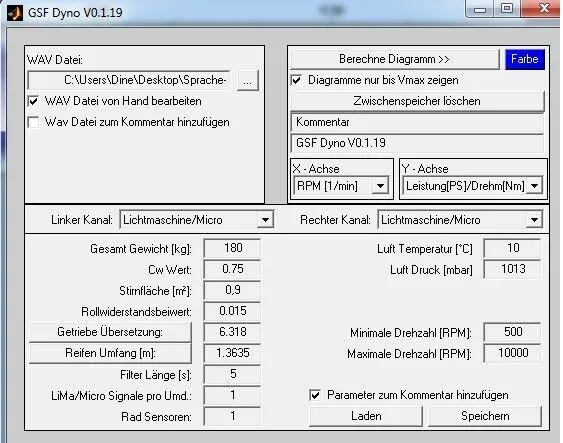Open the WAV file browse button with three dots

pyautogui.click(x=247, y=80)
